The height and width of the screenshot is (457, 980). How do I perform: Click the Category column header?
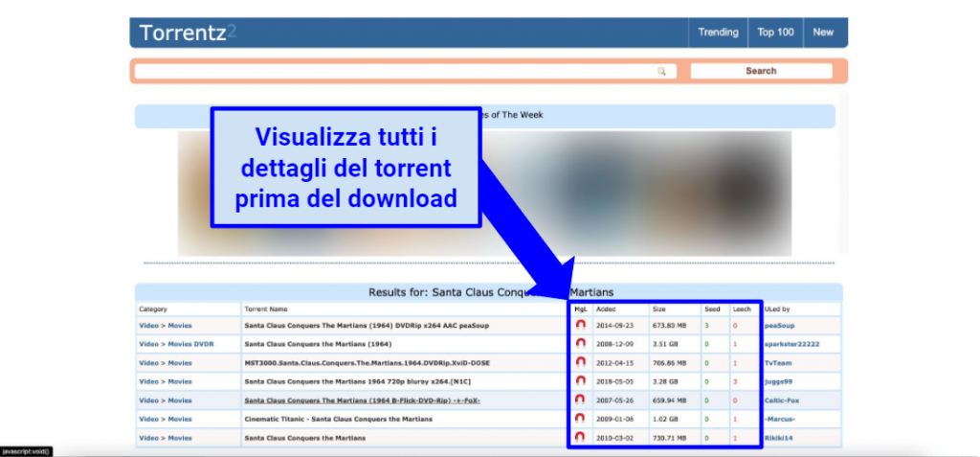(x=153, y=309)
